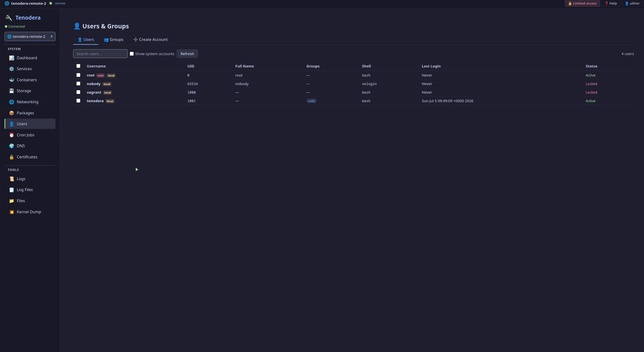This screenshot has width=644, height=352.
Task: Open the Dashboard chart icon
Action: 11,58
